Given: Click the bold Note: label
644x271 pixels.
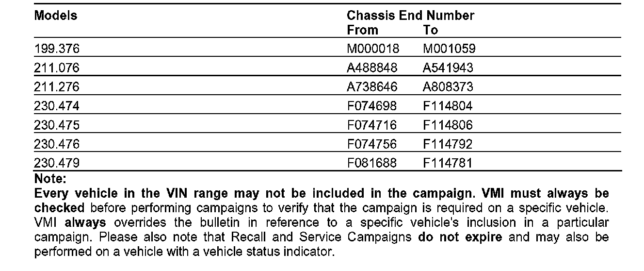Looking at the screenshot, I should pos(50,179).
